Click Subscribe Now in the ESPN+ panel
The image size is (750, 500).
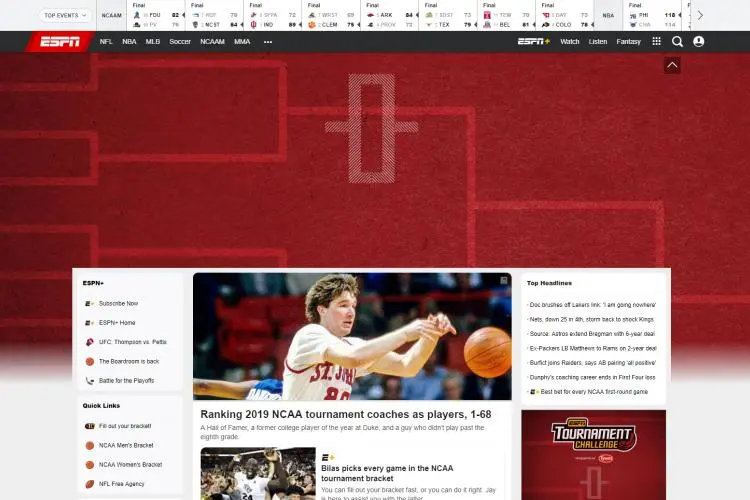118,303
